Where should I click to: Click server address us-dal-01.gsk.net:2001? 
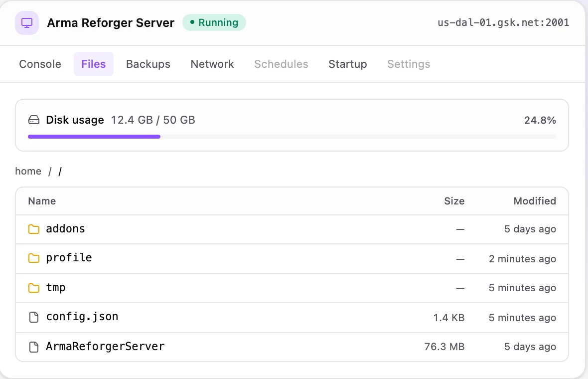[x=503, y=22]
